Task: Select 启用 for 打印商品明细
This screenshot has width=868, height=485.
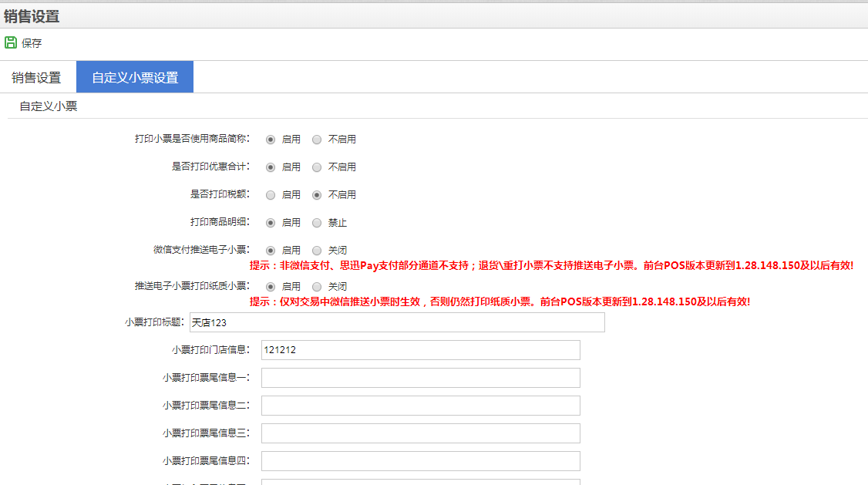Action: (270, 223)
